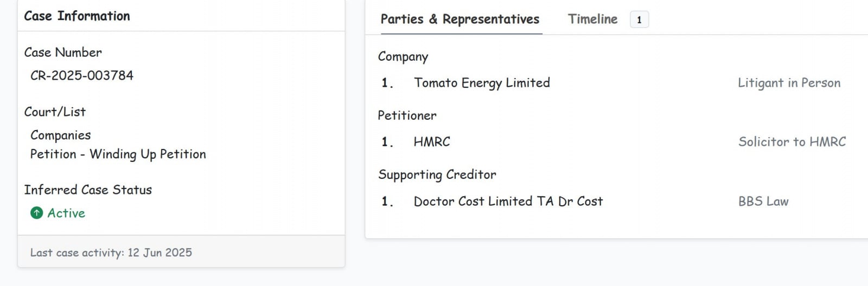Click the Litigant in Person representative
The height and width of the screenshot is (286, 868).
[x=789, y=83]
